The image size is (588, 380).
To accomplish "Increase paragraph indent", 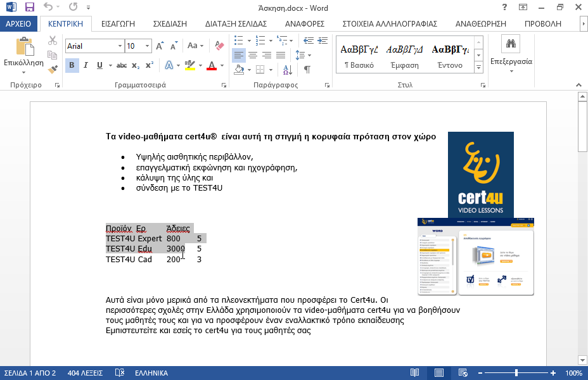I will tap(323, 41).
